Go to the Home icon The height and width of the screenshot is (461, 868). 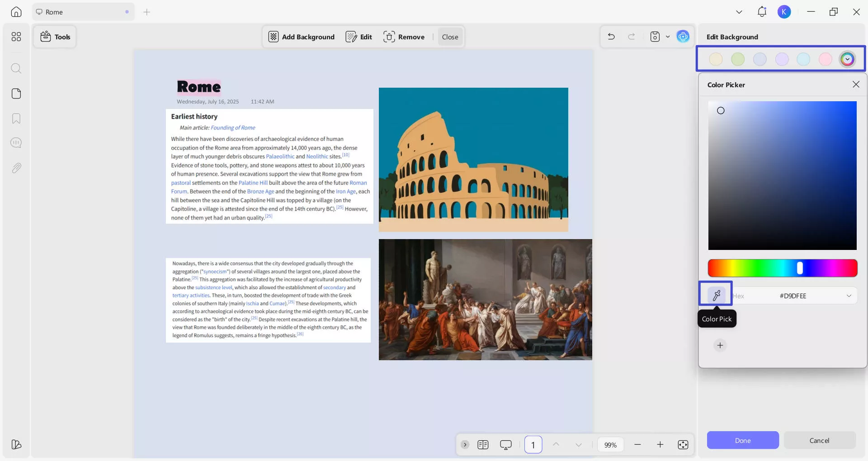(16, 12)
